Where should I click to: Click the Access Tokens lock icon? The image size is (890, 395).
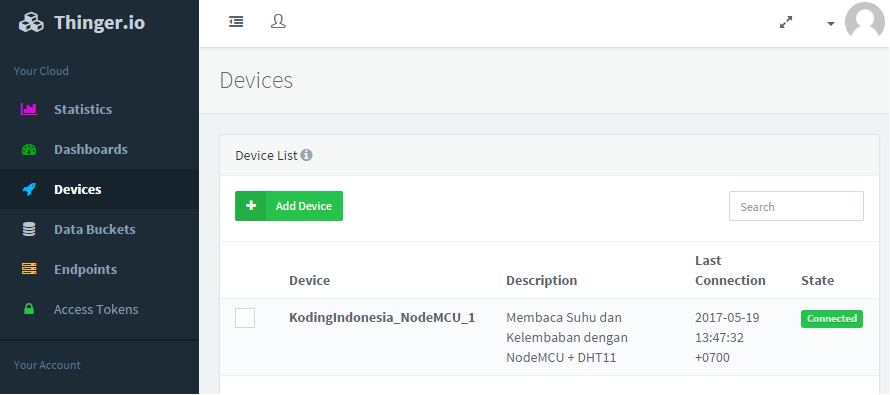[29, 309]
